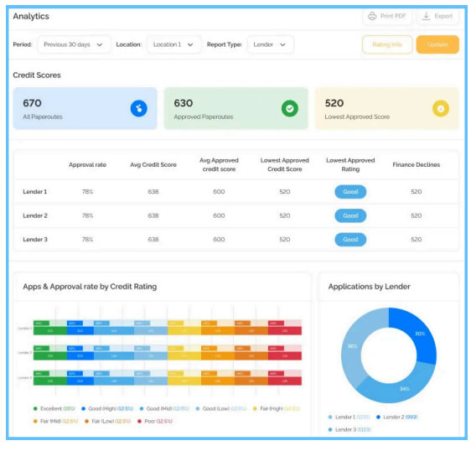Click the Analytics page title
This screenshot has height=451, width=476.
coord(31,16)
